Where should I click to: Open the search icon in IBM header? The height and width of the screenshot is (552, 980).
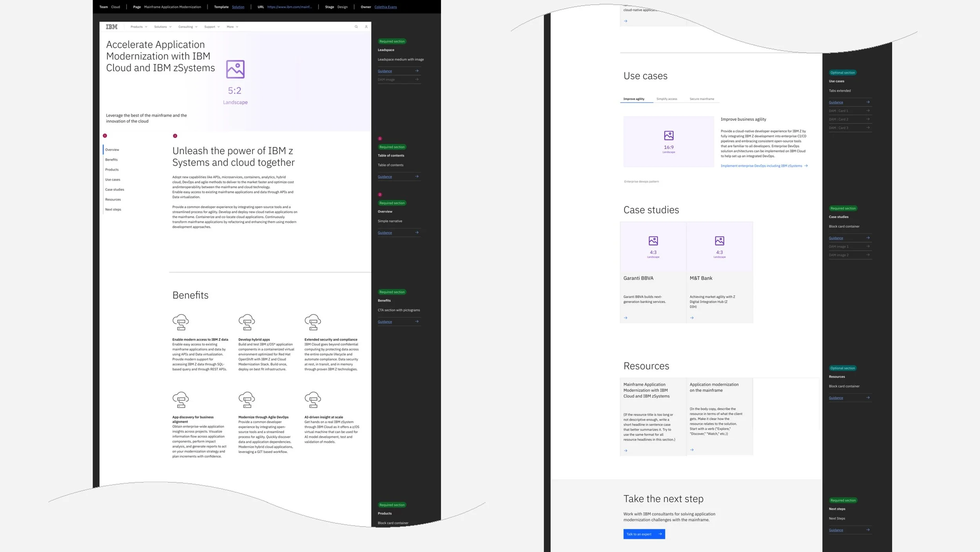point(356,27)
